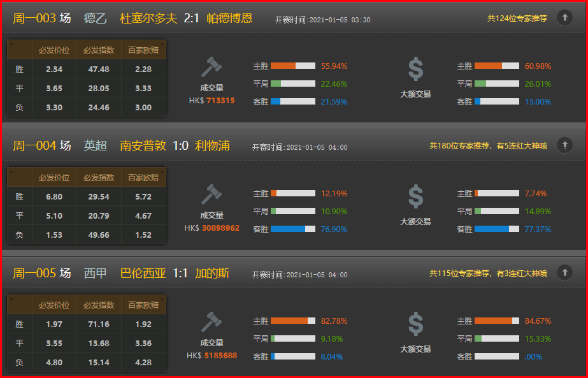
Task: Open 共180位专家推荐 expert recommendation link
Action: pyautogui.click(x=488, y=146)
